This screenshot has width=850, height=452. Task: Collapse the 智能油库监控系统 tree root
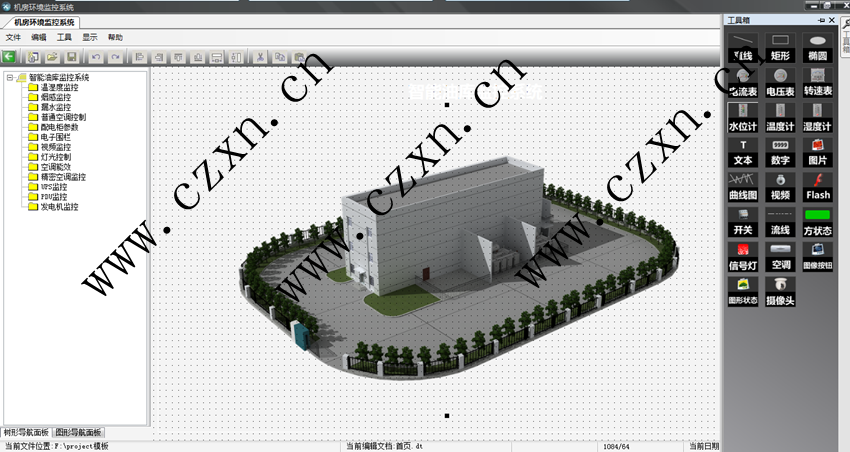coord(10,78)
